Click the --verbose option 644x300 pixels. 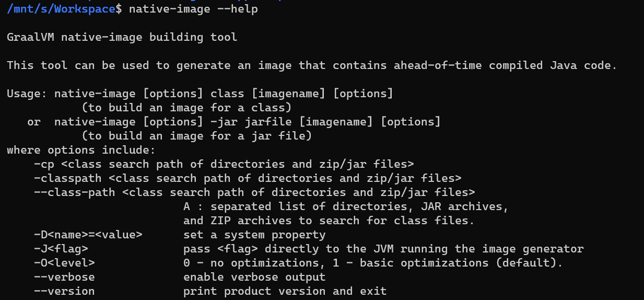point(64,278)
